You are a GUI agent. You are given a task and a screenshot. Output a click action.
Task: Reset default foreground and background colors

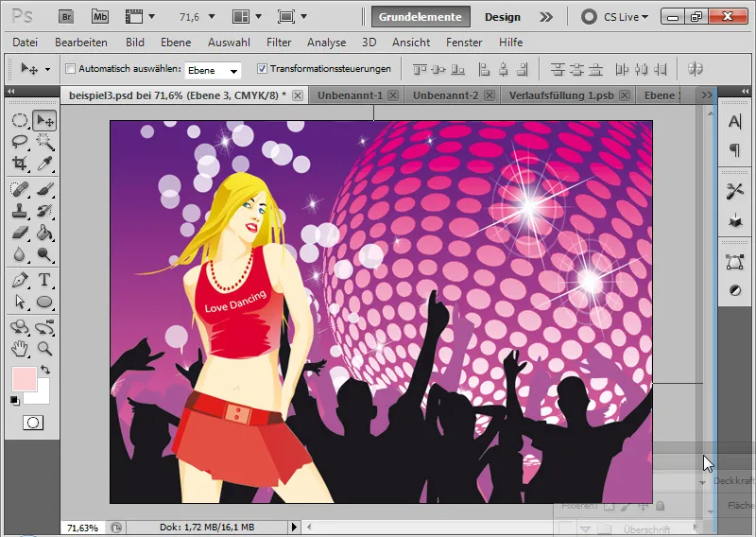[x=15, y=401]
